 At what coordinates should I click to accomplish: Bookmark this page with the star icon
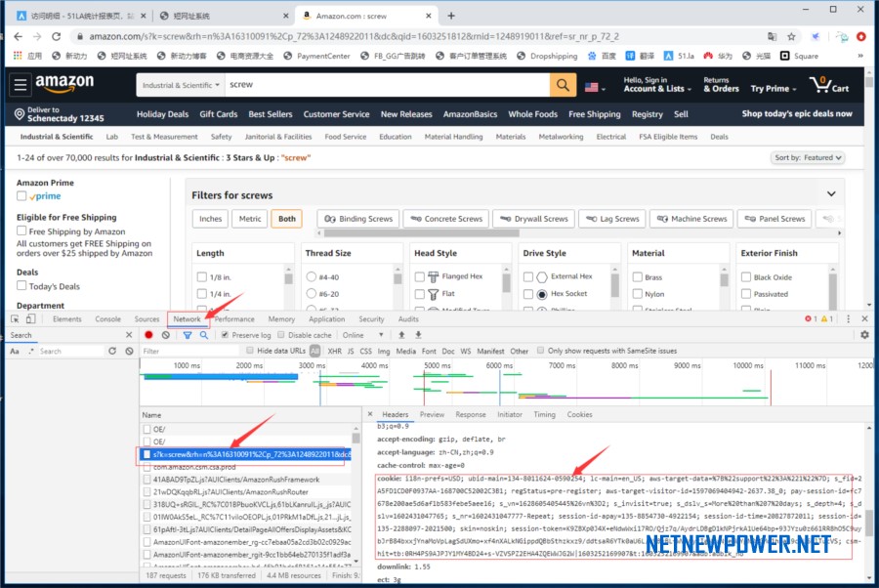pos(791,36)
